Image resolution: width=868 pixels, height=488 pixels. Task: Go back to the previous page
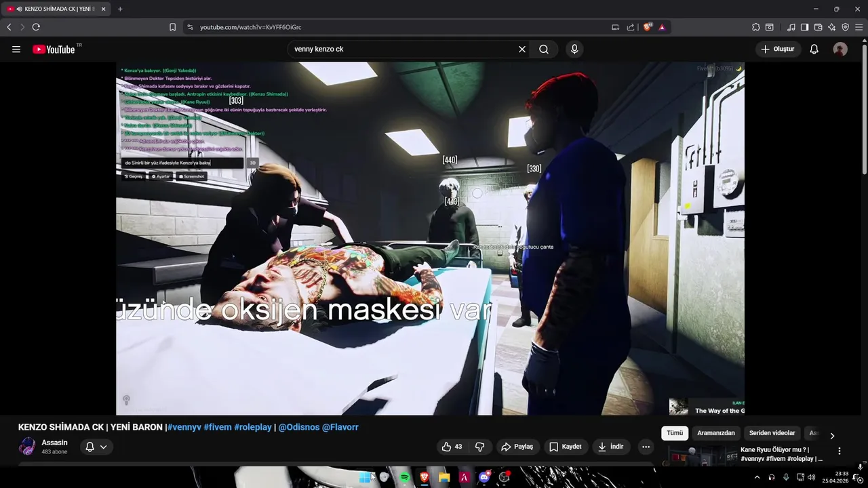(x=9, y=27)
